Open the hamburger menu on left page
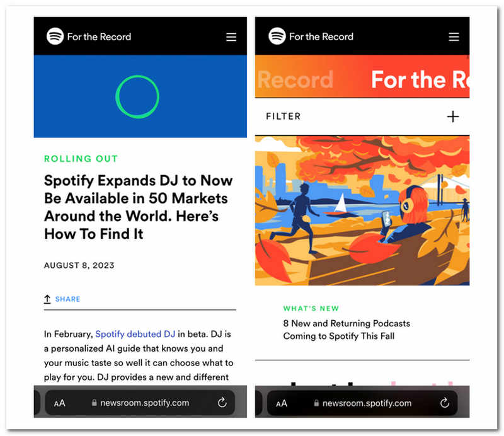Image resolution: width=504 pixels, height=436 pixels. 231,37
